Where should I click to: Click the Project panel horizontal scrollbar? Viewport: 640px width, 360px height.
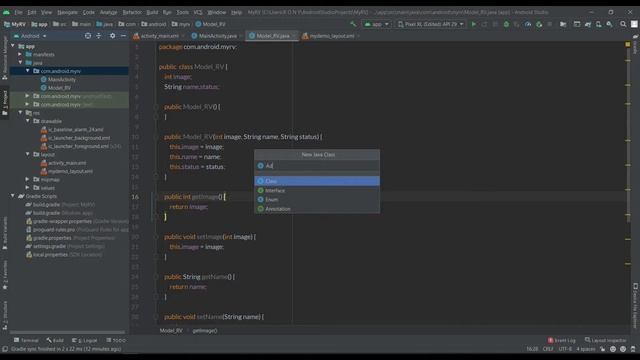pyautogui.click(x=67, y=332)
